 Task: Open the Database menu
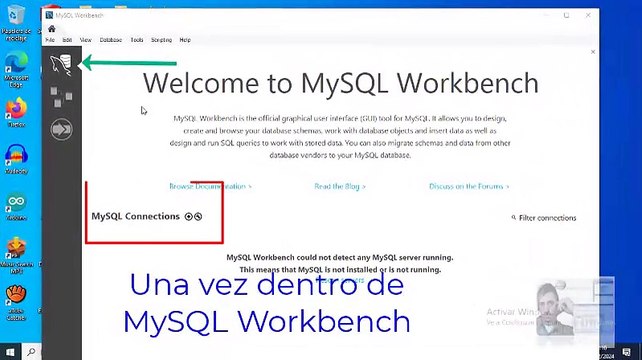[111, 40]
